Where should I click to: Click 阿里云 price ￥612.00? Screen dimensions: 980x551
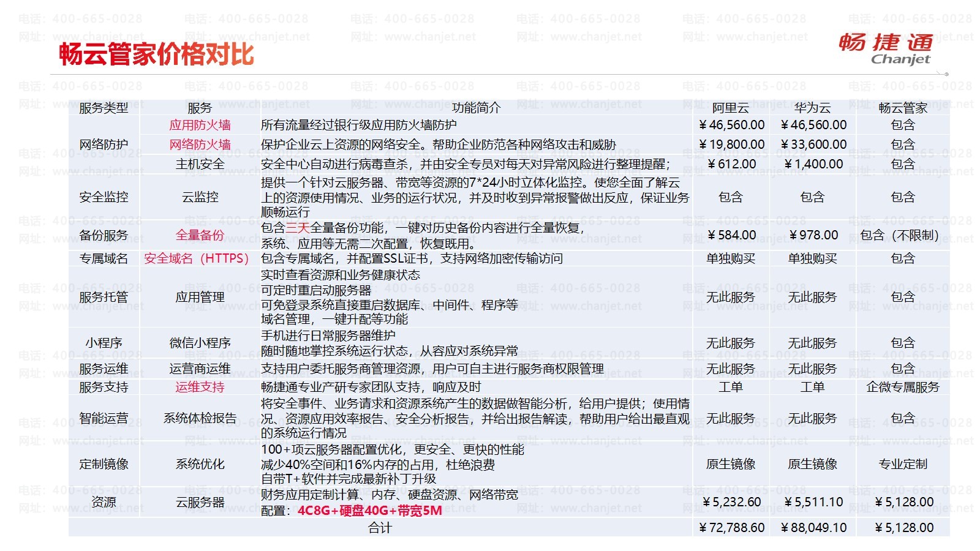[731, 165]
